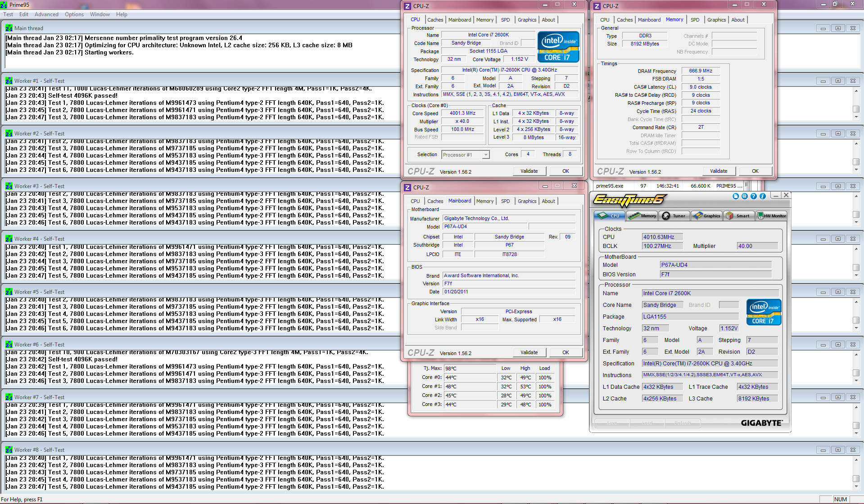Image resolution: width=864 pixels, height=504 pixels.
Task: Click Validate in CPU-Z mainboard window
Action: (529, 352)
